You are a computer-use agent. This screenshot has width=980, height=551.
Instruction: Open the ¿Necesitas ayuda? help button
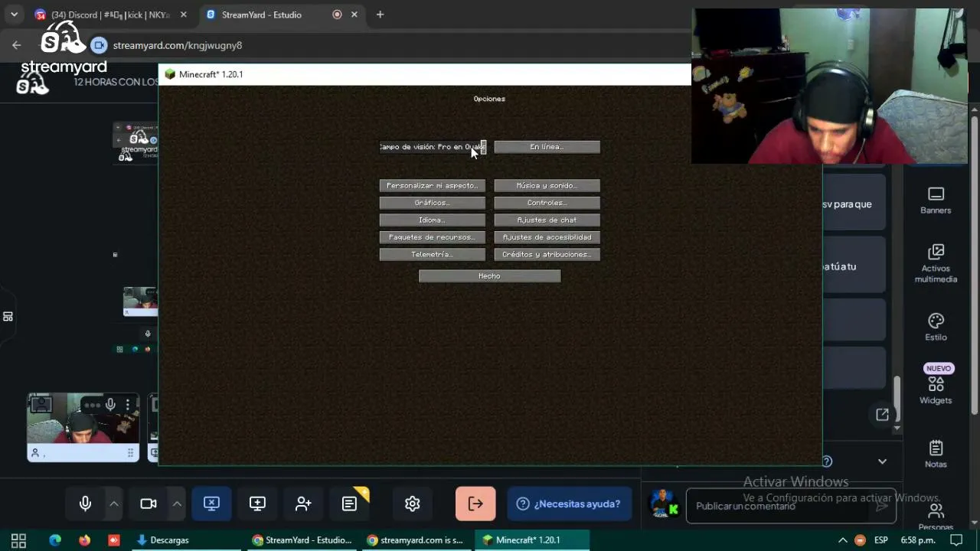(569, 504)
